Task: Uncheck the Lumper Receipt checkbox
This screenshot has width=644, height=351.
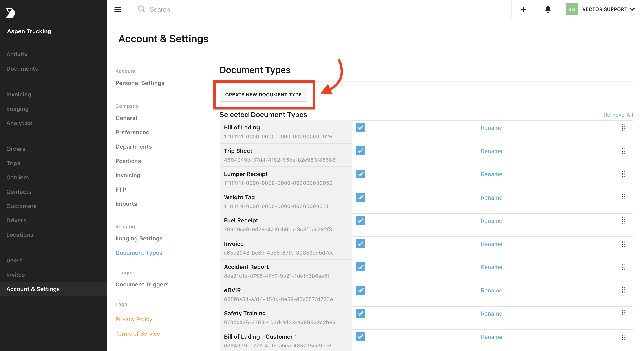Action: [360, 174]
